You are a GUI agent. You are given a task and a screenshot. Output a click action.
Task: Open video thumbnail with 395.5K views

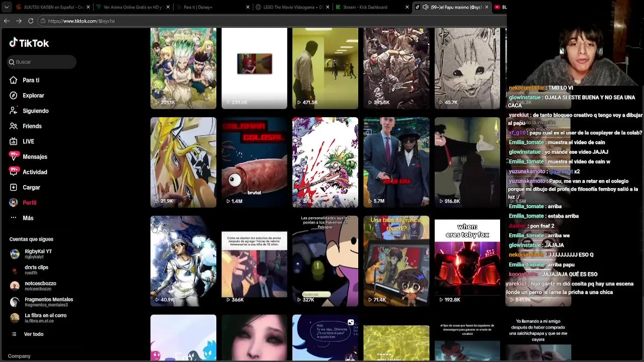coord(396,68)
